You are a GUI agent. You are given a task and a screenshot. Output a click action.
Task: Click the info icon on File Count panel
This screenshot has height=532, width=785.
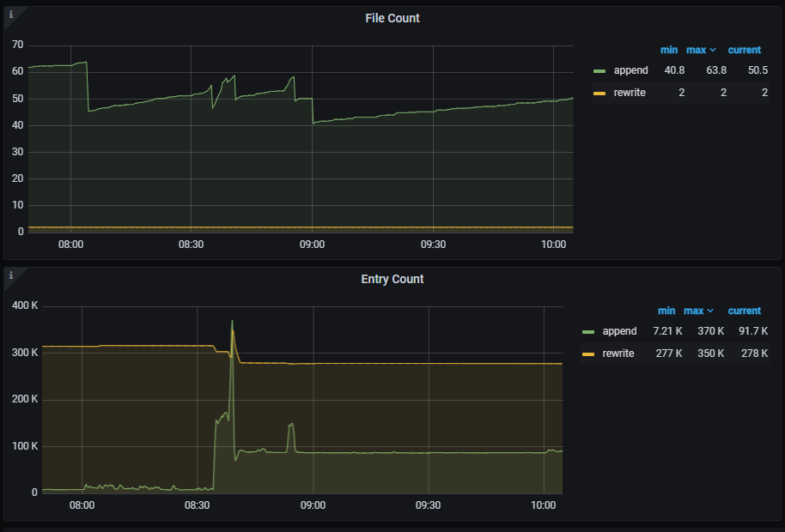tap(10, 13)
